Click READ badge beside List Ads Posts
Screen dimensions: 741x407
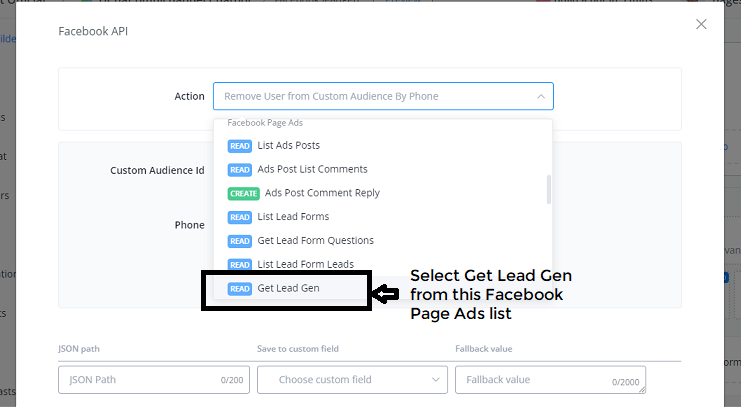pos(240,145)
